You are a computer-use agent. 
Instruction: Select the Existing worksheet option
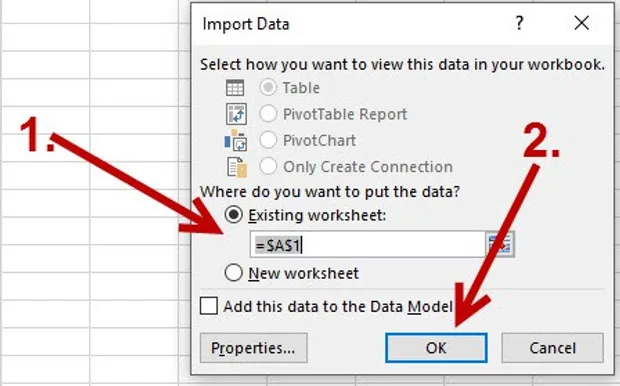tap(233, 215)
